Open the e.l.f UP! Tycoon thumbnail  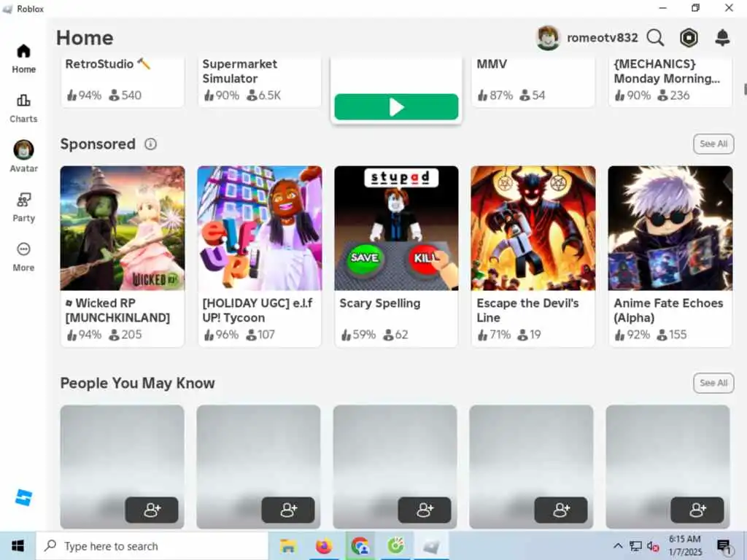point(260,228)
